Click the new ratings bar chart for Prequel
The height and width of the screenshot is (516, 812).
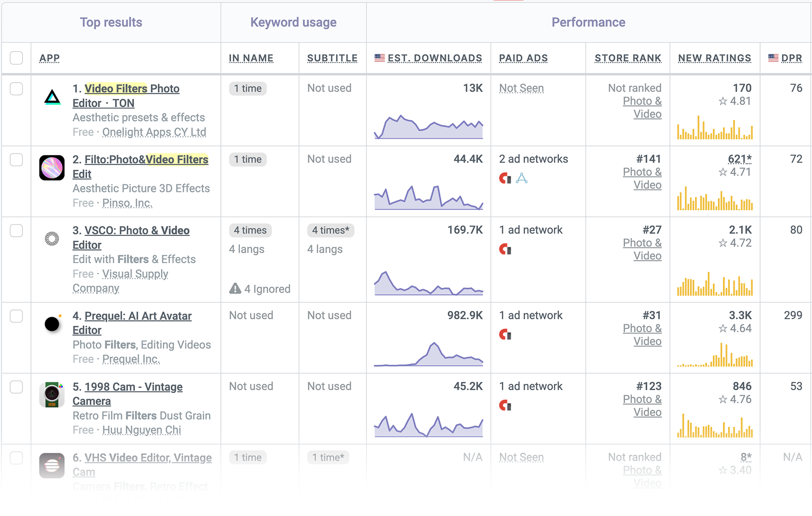coord(715,355)
